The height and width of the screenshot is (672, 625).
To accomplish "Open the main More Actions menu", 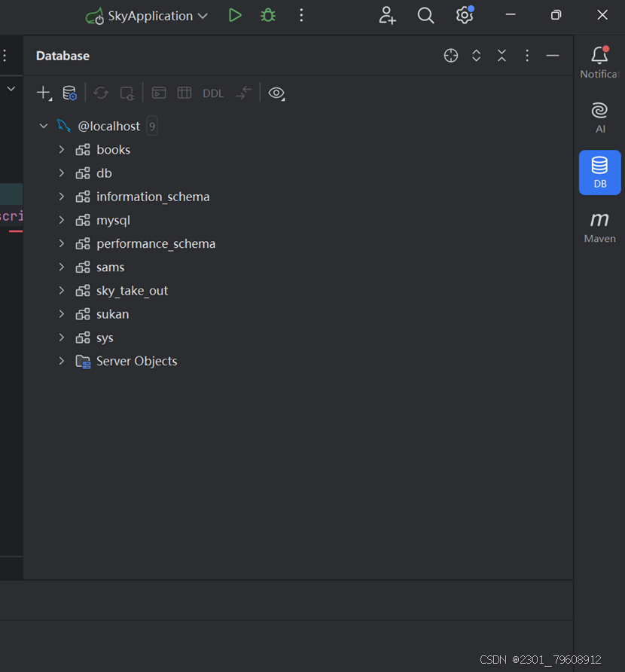I will (301, 15).
